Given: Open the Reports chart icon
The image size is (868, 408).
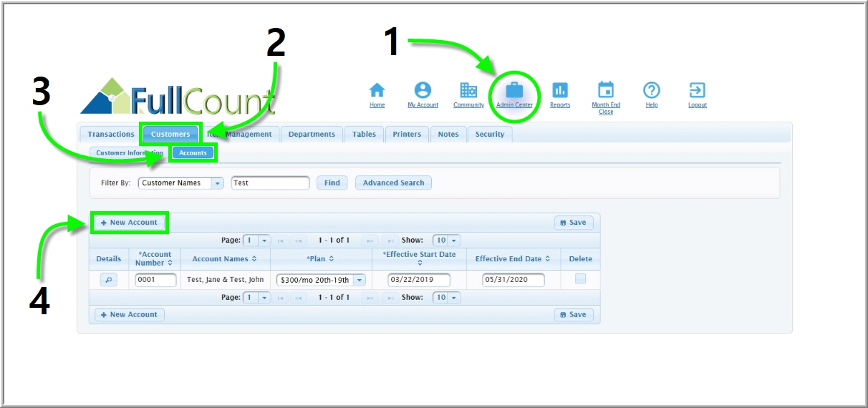Looking at the screenshot, I should tap(560, 90).
